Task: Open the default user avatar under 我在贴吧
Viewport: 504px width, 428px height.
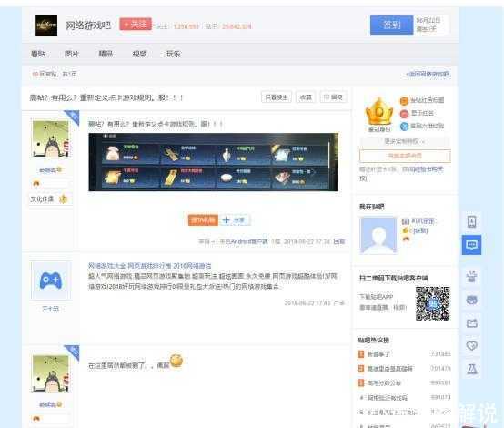Action: point(378,236)
